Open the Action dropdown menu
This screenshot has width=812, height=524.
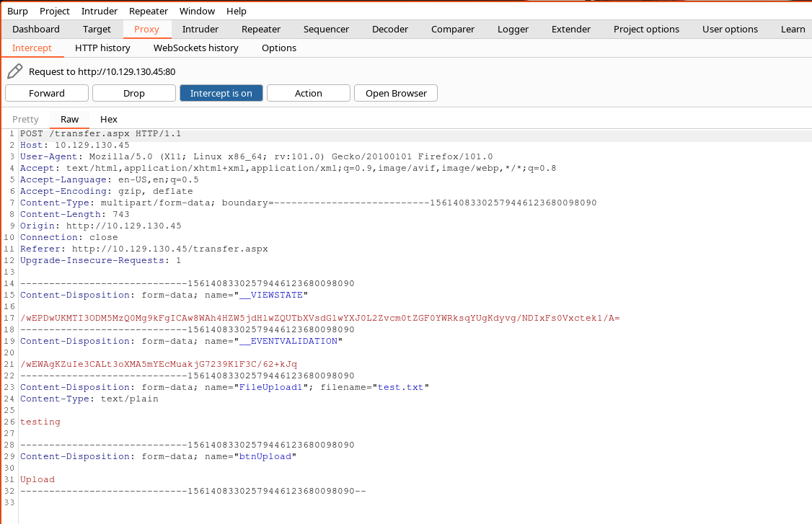308,93
